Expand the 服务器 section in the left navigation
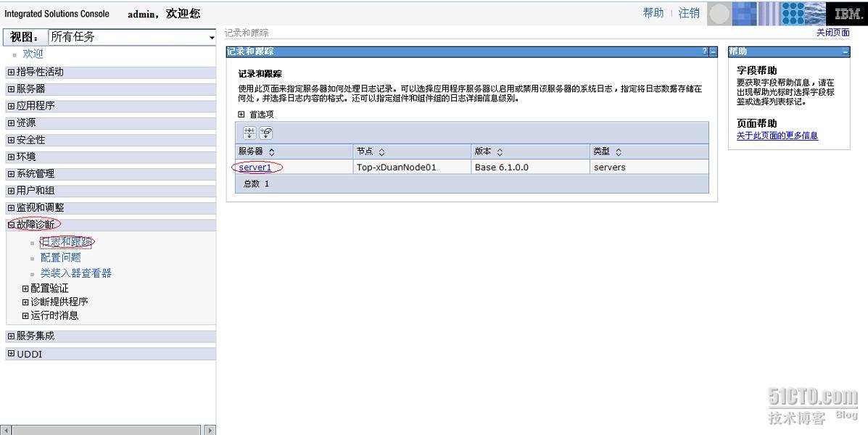The image size is (868, 435). (29, 88)
